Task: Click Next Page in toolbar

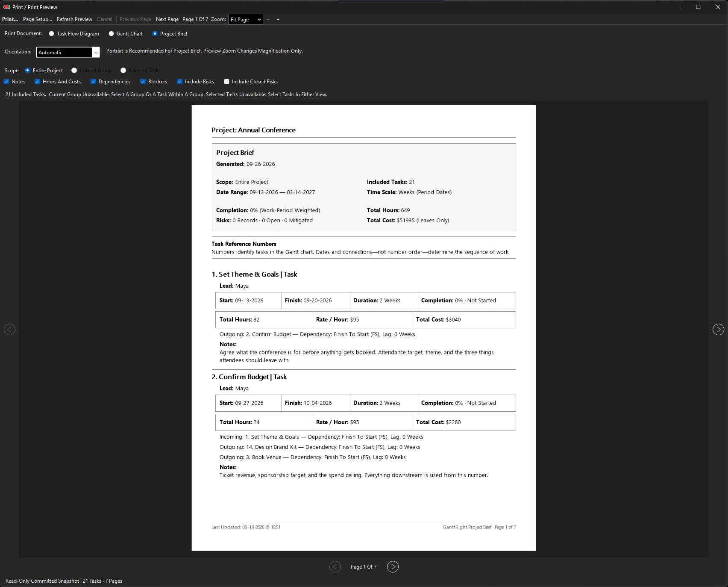Action: point(167,19)
